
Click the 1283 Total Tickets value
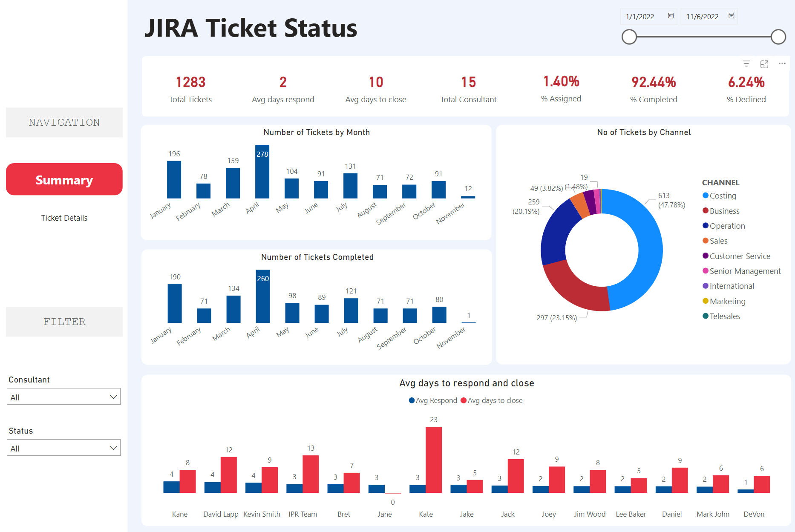coord(190,82)
